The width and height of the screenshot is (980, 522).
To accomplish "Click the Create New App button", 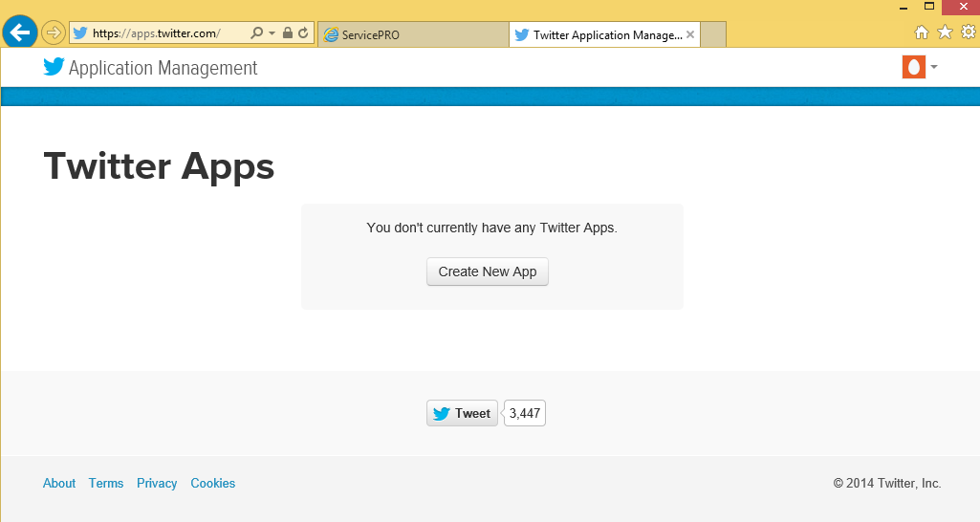I will [488, 272].
